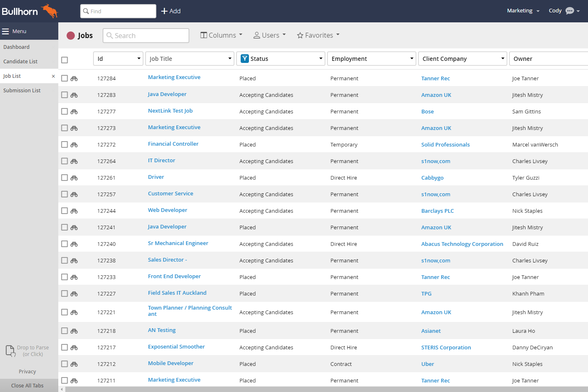Go to Submission List in sidebar
The height and width of the screenshot is (392, 588).
click(x=22, y=91)
